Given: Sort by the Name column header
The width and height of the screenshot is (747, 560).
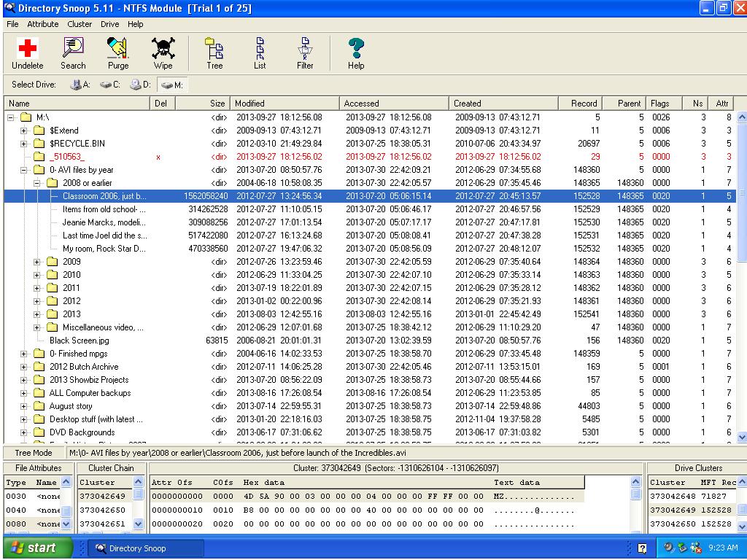Looking at the screenshot, I should click(77, 104).
